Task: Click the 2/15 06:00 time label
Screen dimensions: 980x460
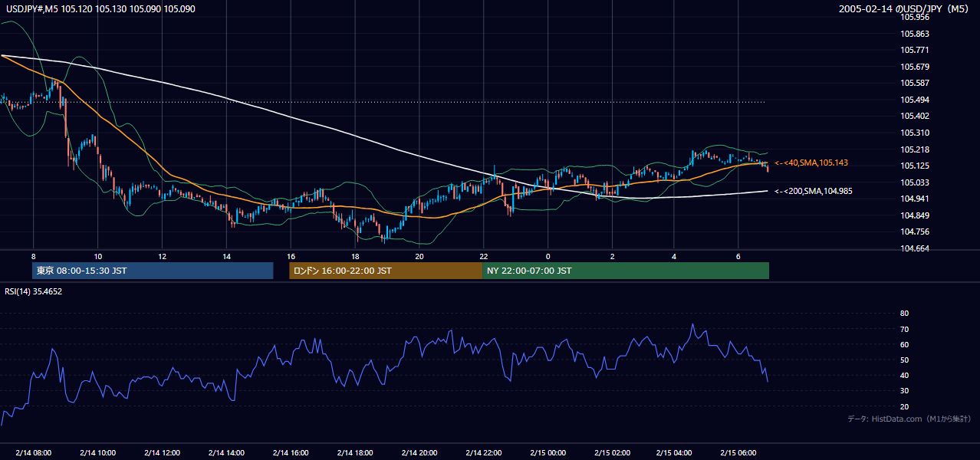Action: [740, 452]
